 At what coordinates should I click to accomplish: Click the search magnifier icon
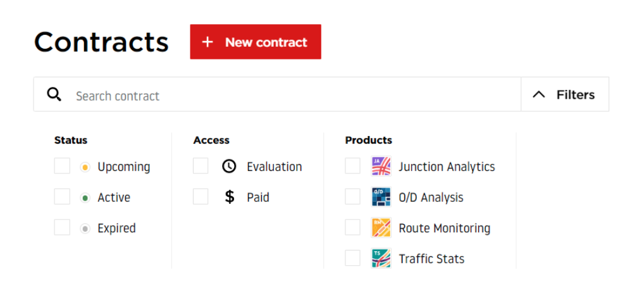(x=54, y=94)
